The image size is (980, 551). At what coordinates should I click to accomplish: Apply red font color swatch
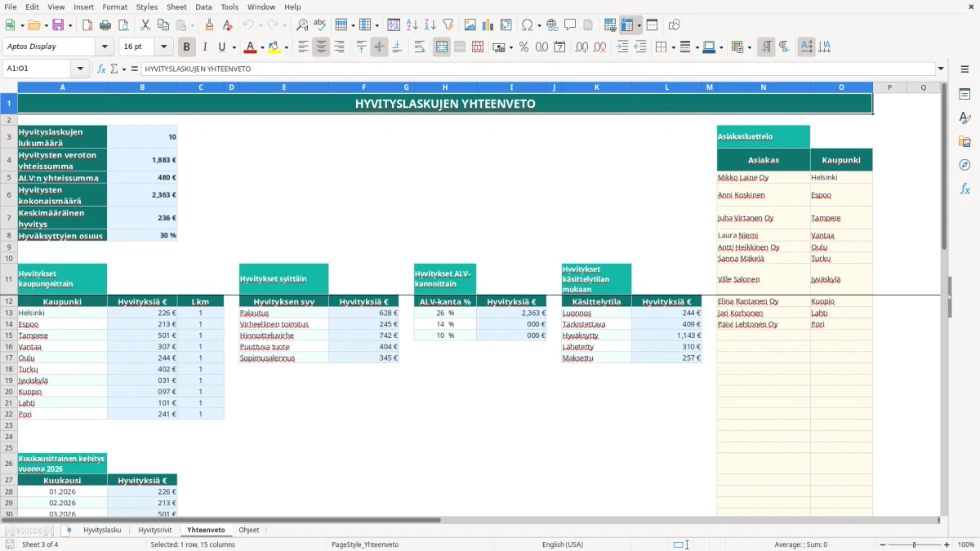point(250,47)
